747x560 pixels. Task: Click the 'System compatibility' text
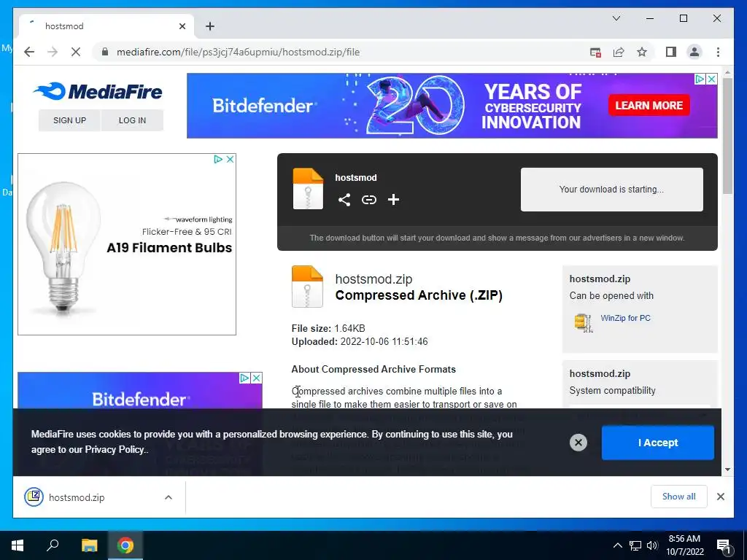[x=612, y=391]
